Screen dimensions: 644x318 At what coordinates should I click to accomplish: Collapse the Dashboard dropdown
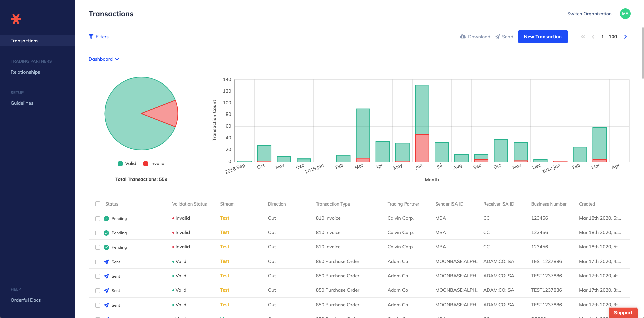click(x=104, y=59)
